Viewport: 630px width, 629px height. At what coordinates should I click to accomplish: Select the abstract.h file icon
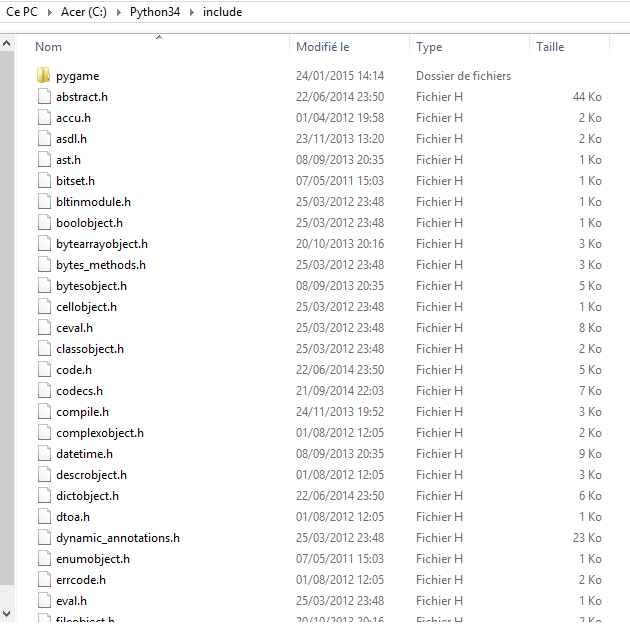43,97
